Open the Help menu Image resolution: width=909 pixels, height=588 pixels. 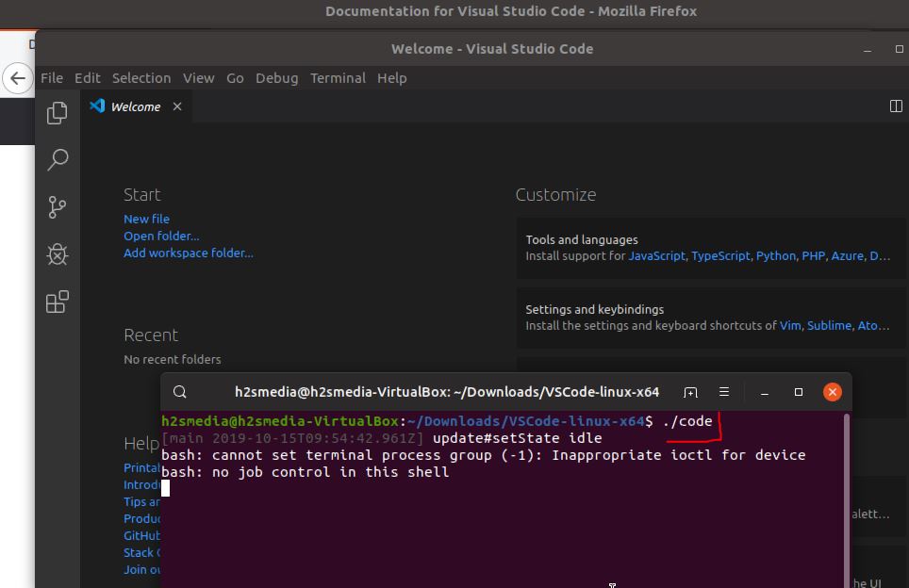[x=392, y=78]
